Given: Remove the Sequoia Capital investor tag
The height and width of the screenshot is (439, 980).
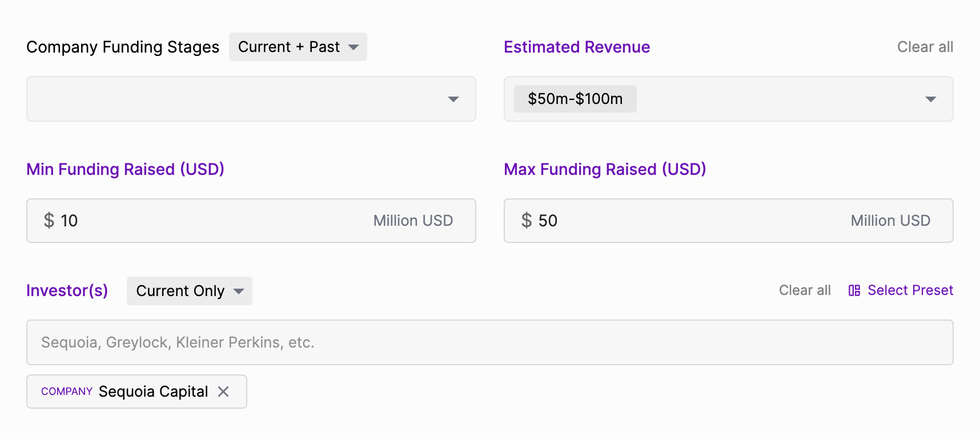Looking at the screenshot, I should point(223,392).
